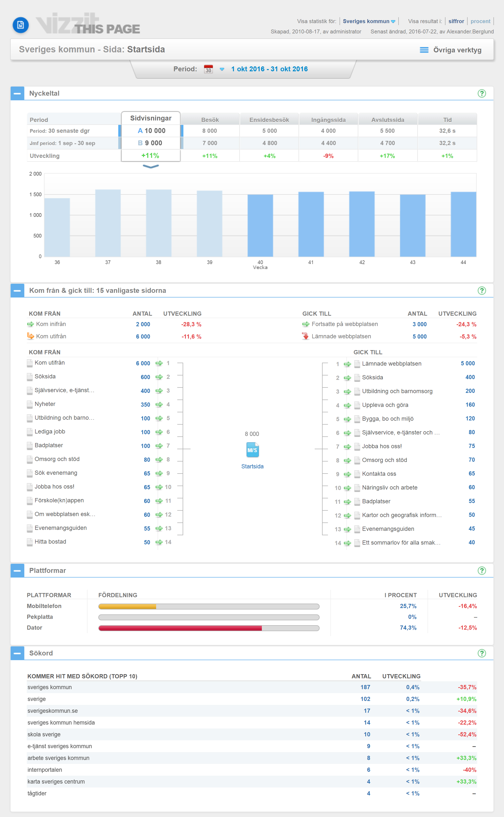Collapse the Plattformar section
This screenshot has height=817, width=504.
[17, 570]
